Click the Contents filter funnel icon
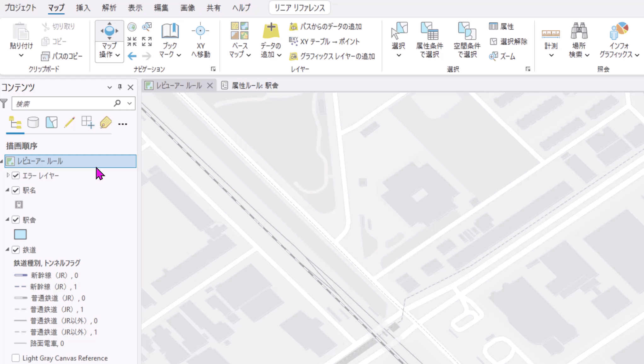The height and width of the screenshot is (364, 644). tap(4, 103)
